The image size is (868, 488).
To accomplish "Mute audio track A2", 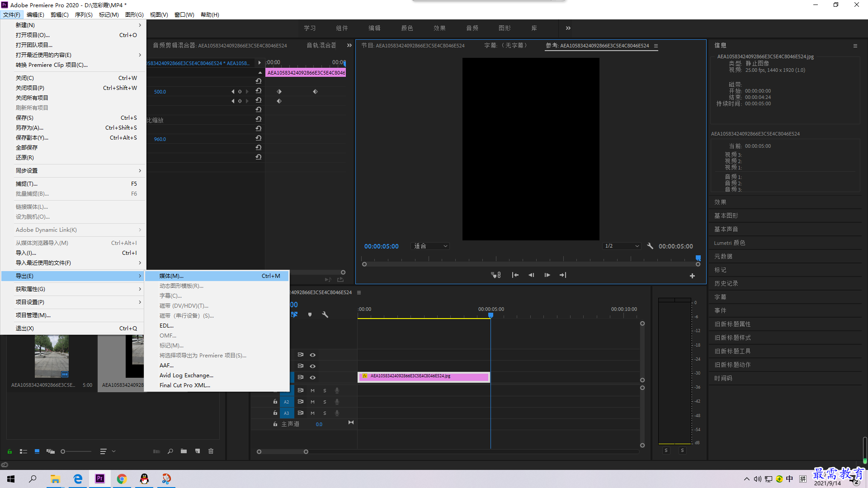I will coord(312,402).
